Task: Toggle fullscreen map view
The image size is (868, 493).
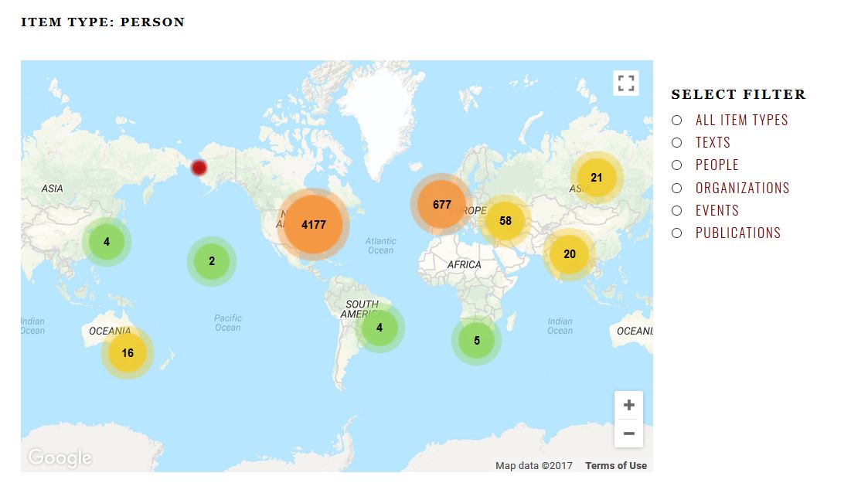Action: [x=625, y=83]
